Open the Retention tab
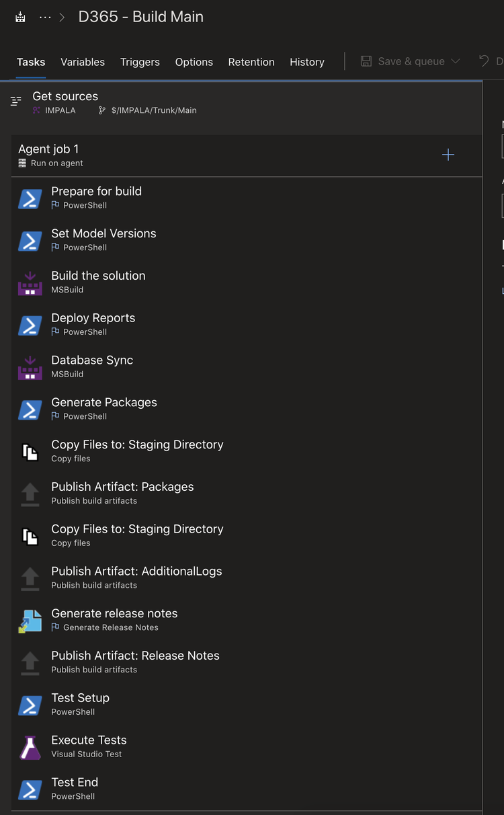504x815 pixels. 251,62
